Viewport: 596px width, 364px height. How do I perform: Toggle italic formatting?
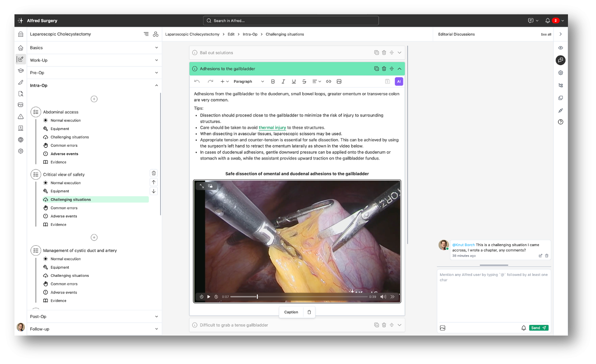pos(283,81)
